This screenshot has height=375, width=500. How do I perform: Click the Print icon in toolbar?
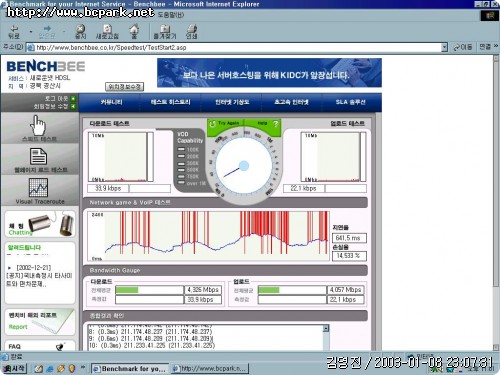(x=192, y=29)
